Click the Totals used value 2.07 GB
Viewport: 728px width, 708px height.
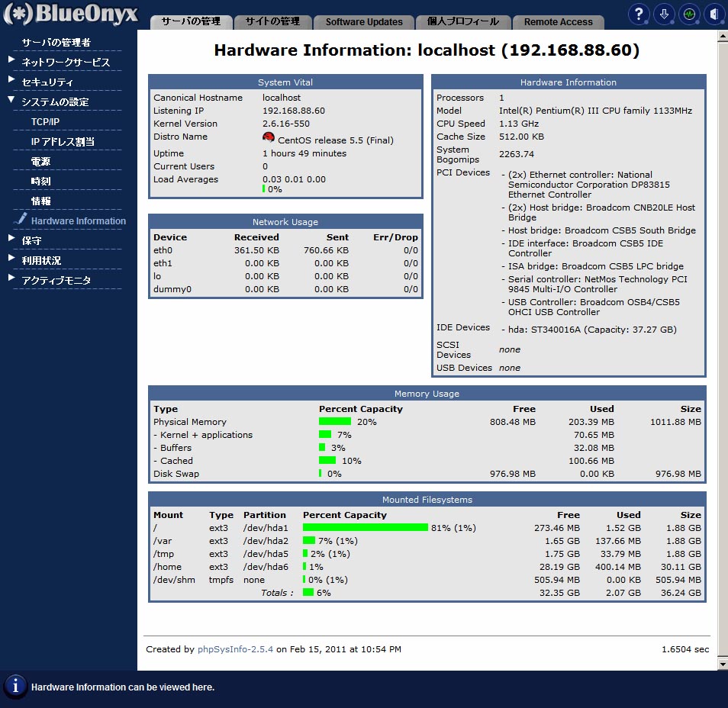623,593
